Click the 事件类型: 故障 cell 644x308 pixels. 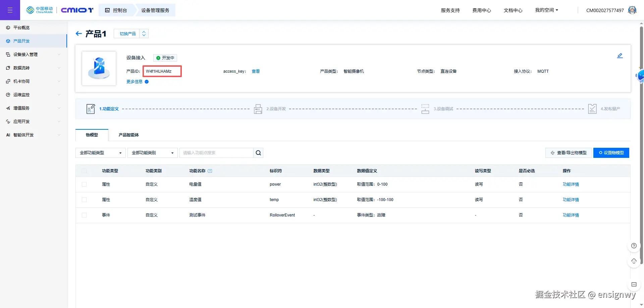click(371, 215)
